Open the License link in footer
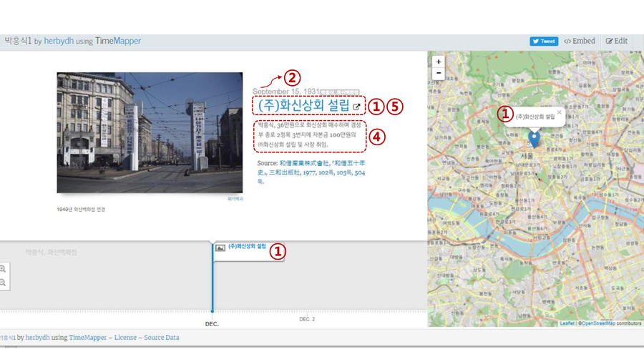Viewport: 644px width, 362px height. 125,338
